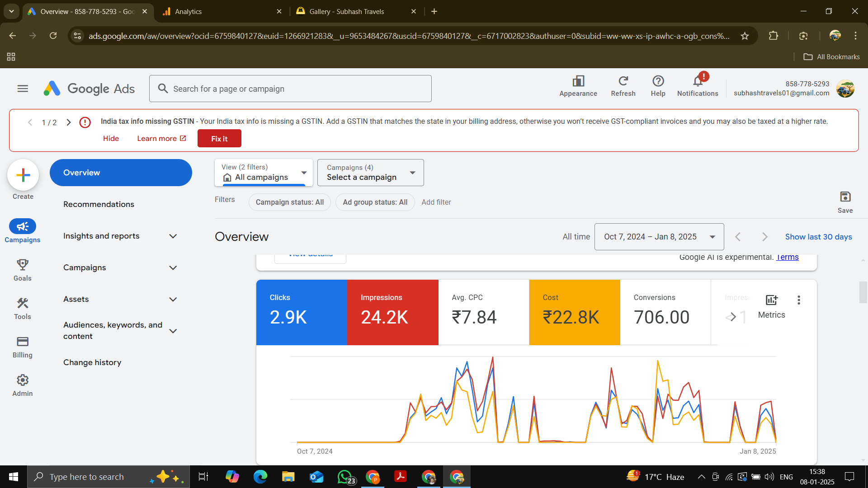Open the Windows Start menu
Image resolution: width=868 pixels, height=488 pixels.
[14, 477]
